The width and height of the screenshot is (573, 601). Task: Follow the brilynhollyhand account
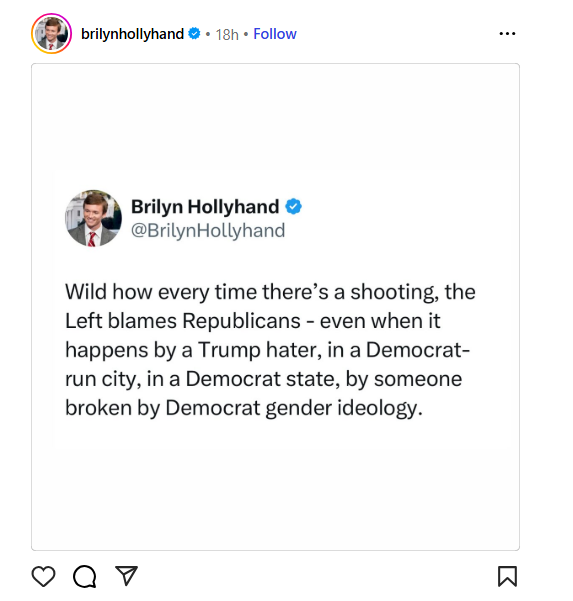[x=275, y=34]
